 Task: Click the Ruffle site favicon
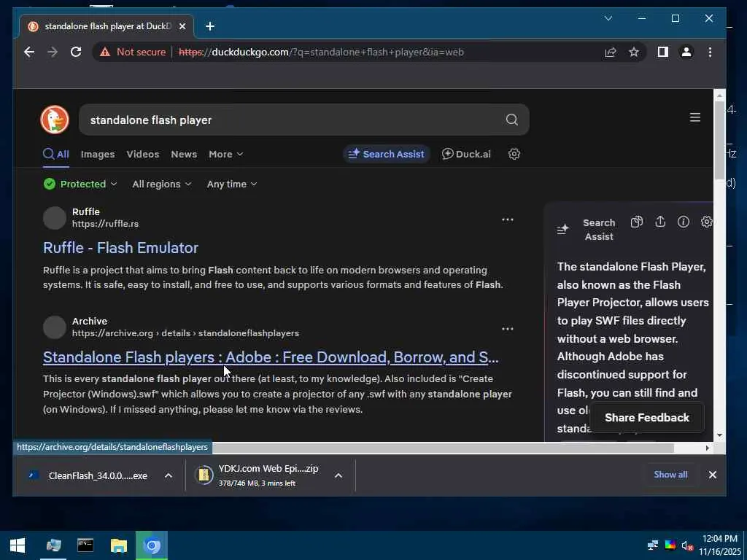point(55,218)
